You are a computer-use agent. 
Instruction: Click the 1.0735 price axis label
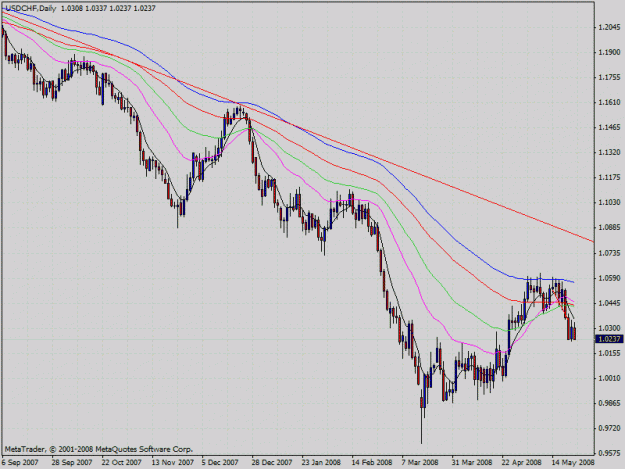point(609,253)
